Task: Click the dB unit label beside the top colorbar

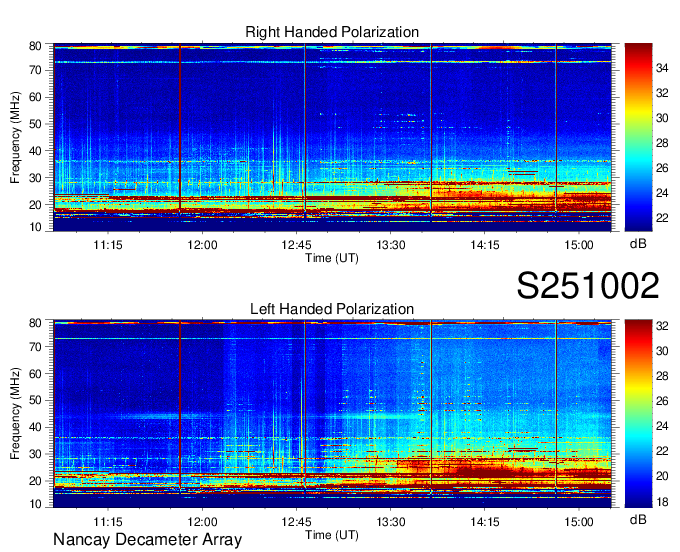Action: pyautogui.click(x=638, y=244)
